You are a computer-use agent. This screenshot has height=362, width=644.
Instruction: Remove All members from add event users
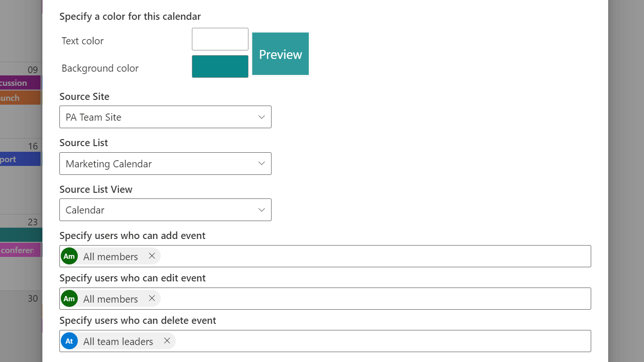pyautogui.click(x=152, y=256)
